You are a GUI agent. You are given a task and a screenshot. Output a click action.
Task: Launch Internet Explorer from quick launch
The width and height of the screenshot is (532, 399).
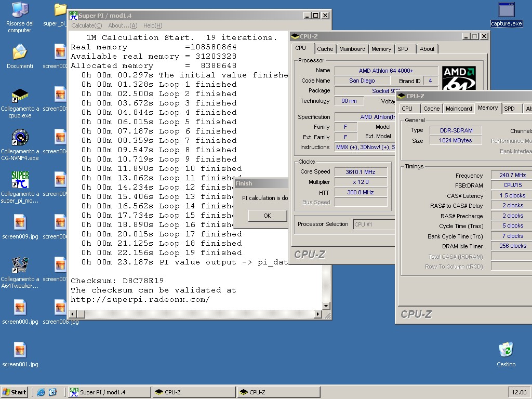41,392
